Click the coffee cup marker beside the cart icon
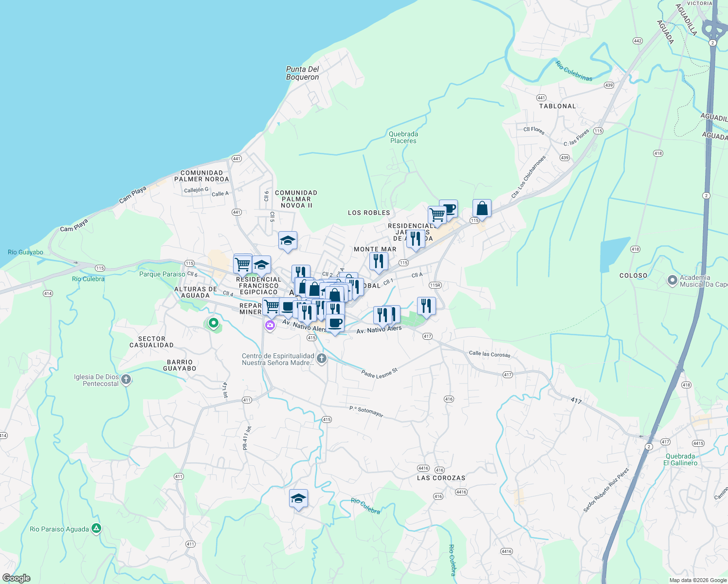 [450, 208]
